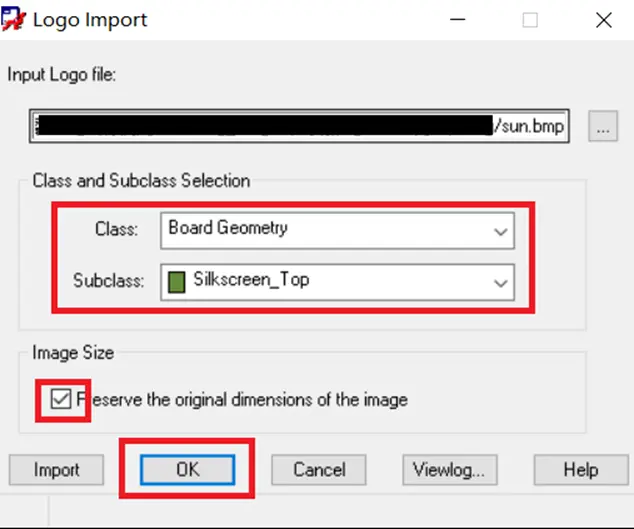Confirm with the OK button
This screenshot has width=634, height=529.
(188, 470)
